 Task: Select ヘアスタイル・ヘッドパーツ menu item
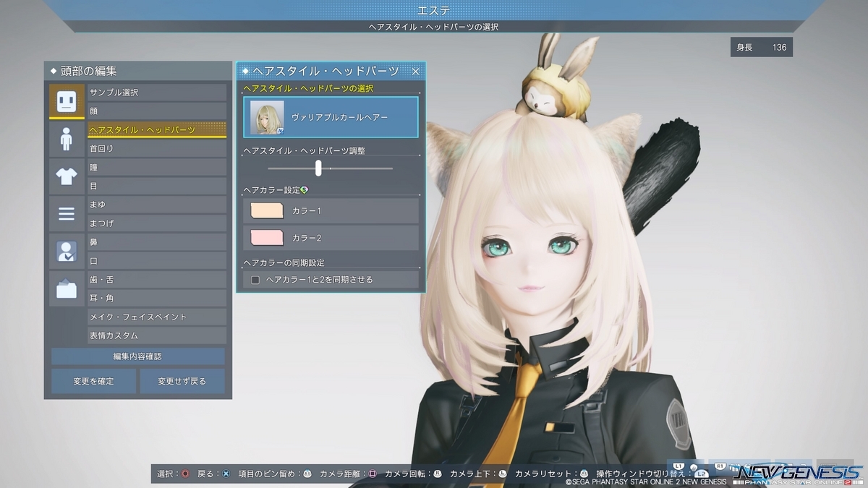pyautogui.click(x=157, y=130)
